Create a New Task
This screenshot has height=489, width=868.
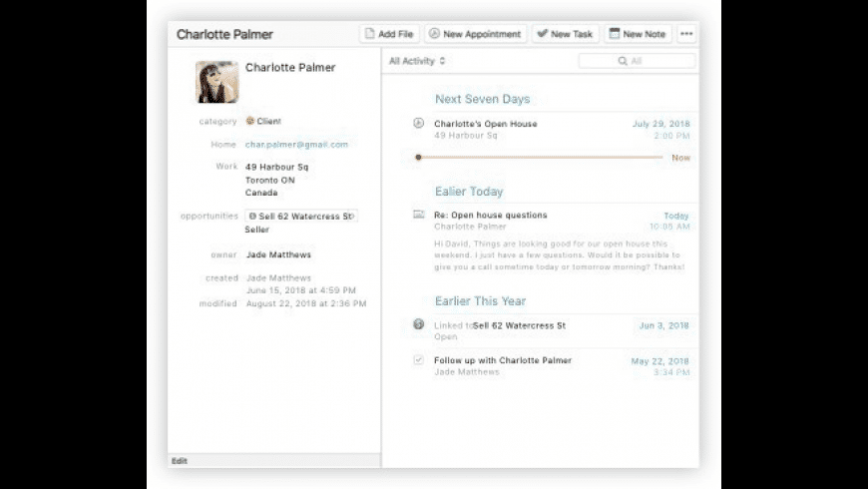[x=565, y=34]
